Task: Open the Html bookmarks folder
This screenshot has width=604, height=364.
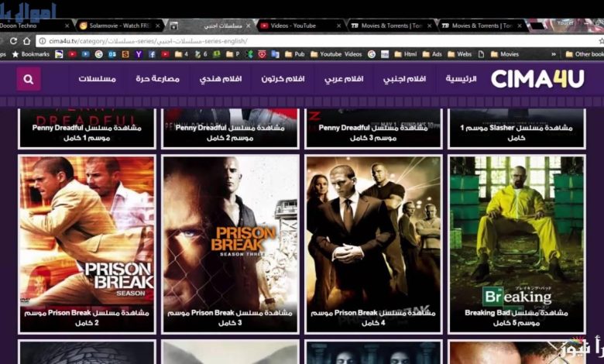Action: coord(406,54)
